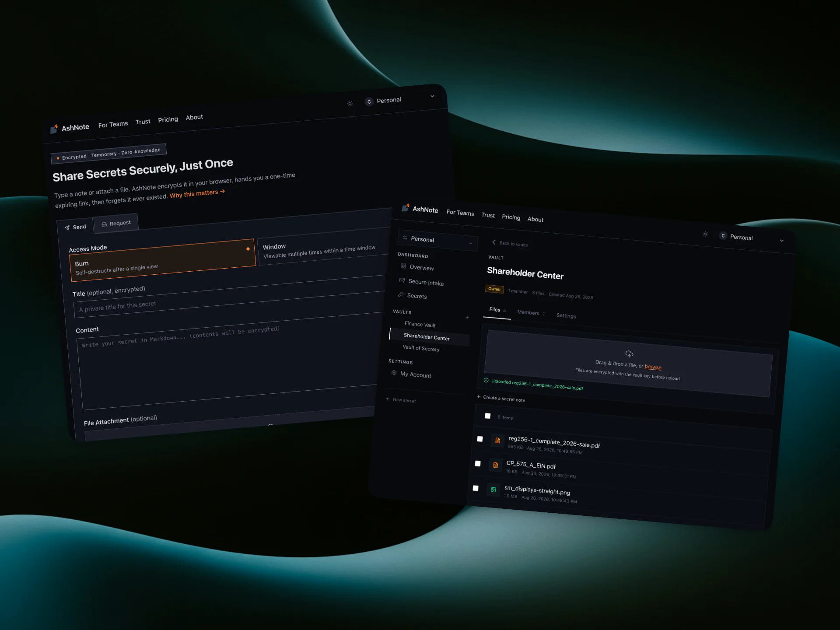Open the Personal account chevron in the vault header
840x630 pixels.
click(x=782, y=241)
